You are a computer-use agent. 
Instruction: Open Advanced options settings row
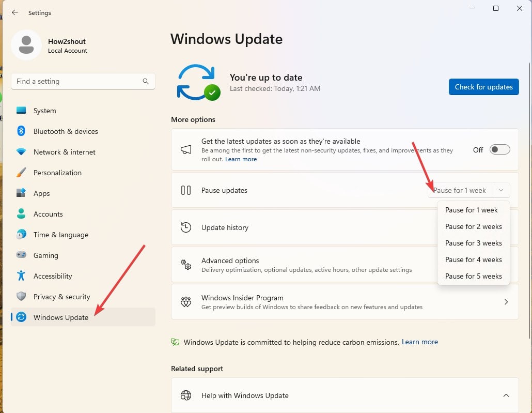[x=305, y=265]
